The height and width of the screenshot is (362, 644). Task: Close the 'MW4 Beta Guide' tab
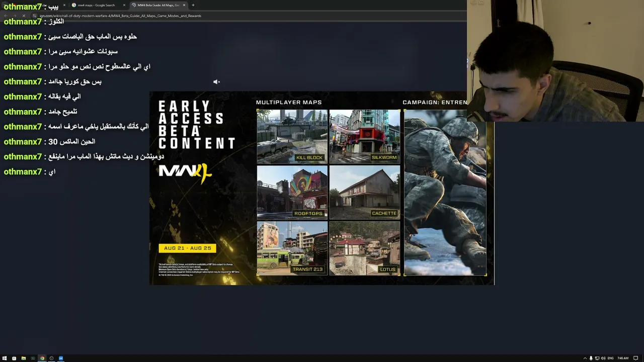click(x=184, y=5)
